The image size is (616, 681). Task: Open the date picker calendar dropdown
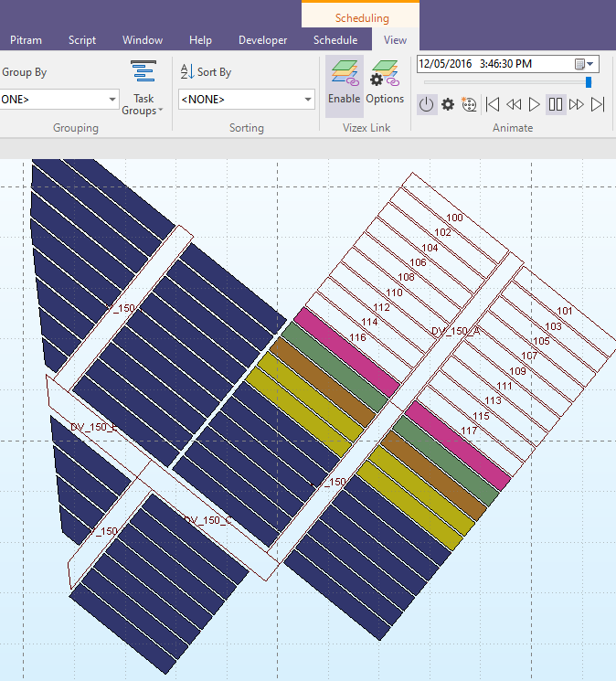click(x=584, y=64)
